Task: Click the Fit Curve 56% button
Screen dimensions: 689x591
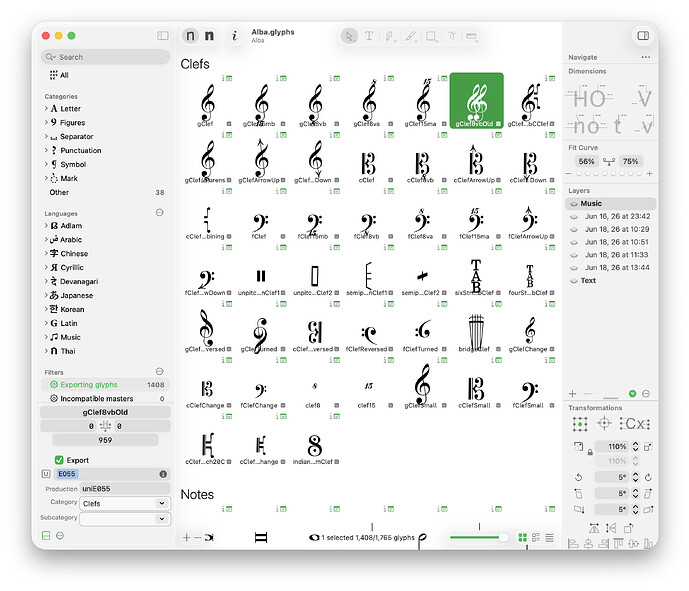Action: [586, 161]
